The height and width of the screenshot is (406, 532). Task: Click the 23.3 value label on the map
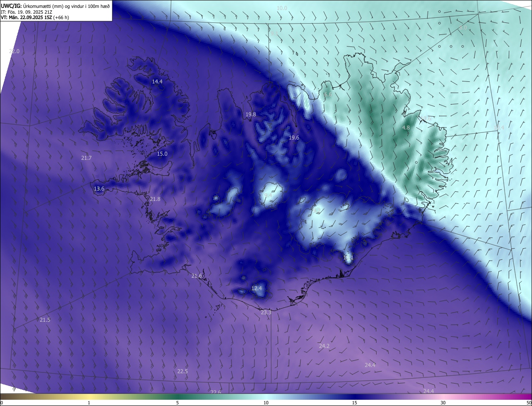click(266, 313)
